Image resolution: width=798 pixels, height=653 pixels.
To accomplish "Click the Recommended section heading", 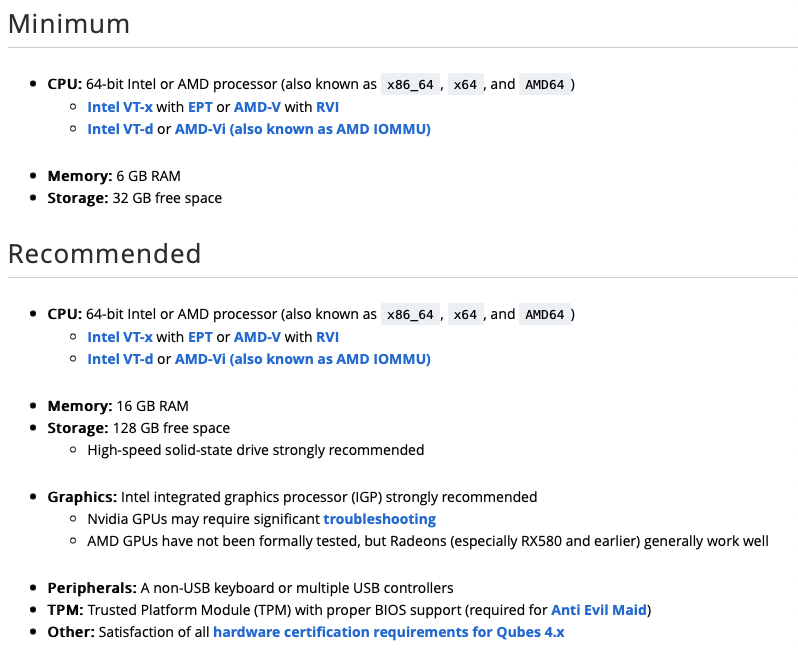I will (x=105, y=254).
